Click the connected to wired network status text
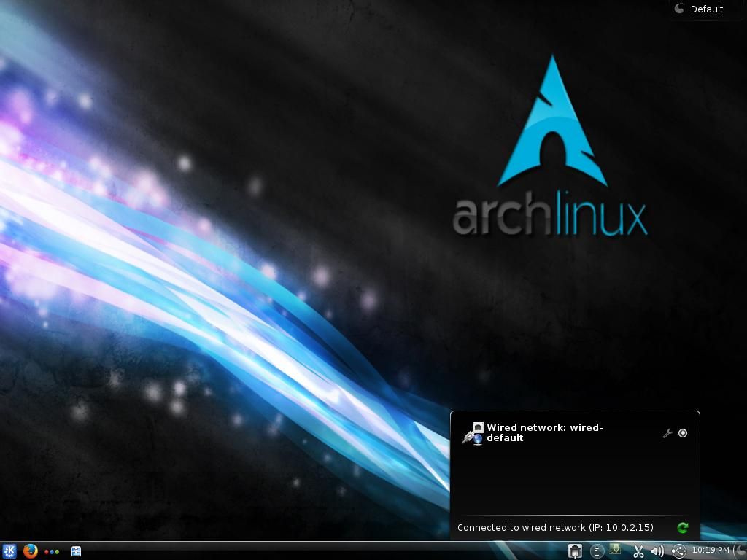This screenshot has height=560, width=747. (555, 528)
